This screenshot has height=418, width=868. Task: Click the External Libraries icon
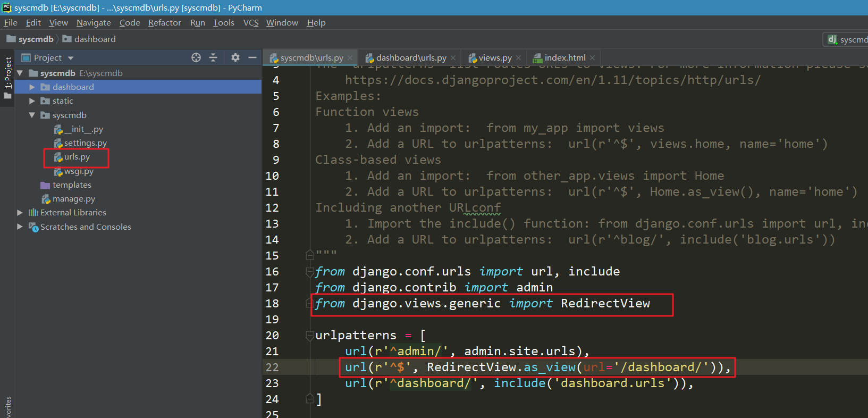click(33, 213)
